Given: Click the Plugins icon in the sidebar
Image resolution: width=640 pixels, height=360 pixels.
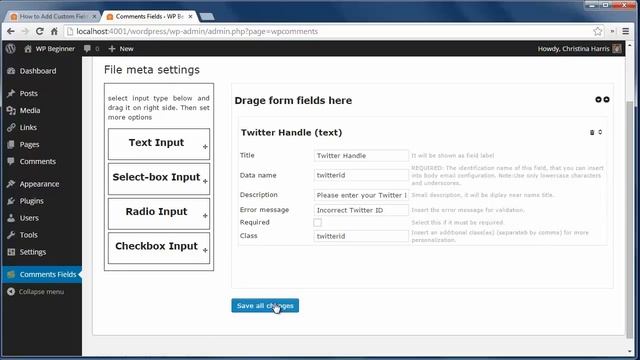Looking at the screenshot, I should point(11,201).
